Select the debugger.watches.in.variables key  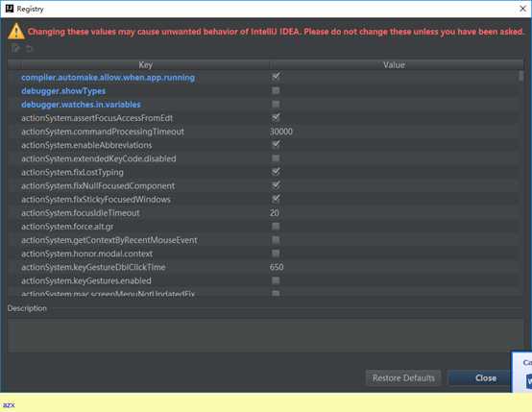click(81, 105)
